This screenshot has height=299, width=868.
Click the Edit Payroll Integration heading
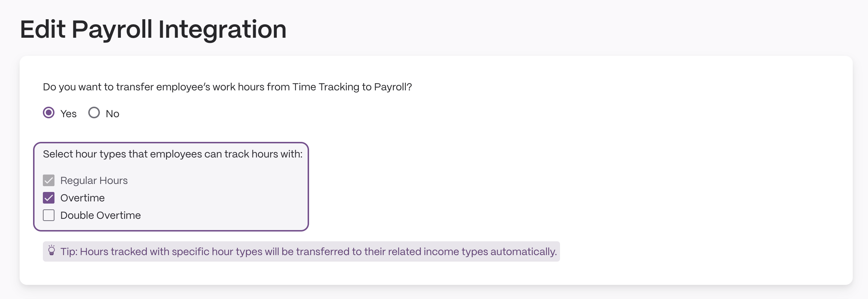153,29
